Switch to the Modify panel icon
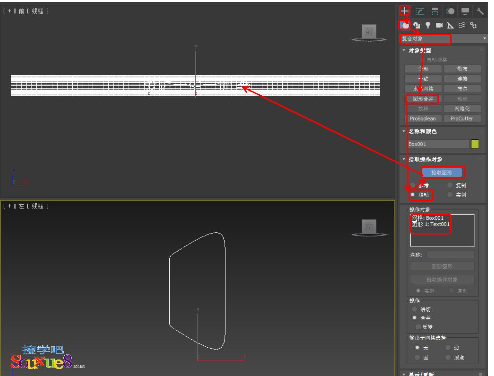 pos(420,11)
